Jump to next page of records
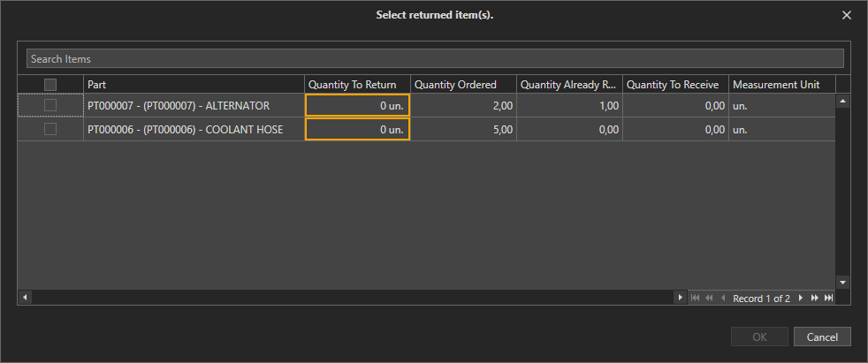The height and width of the screenshot is (363, 868). pos(814,299)
